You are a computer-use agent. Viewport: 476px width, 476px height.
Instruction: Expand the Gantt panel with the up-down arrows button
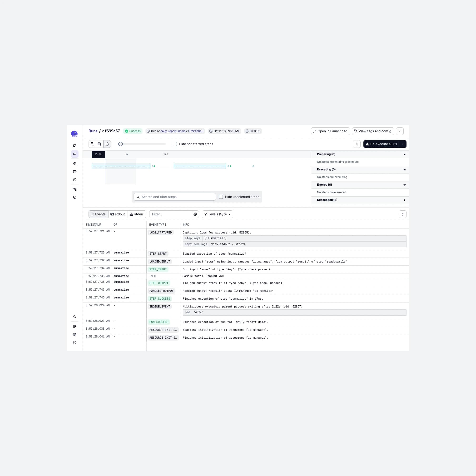pos(357,144)
